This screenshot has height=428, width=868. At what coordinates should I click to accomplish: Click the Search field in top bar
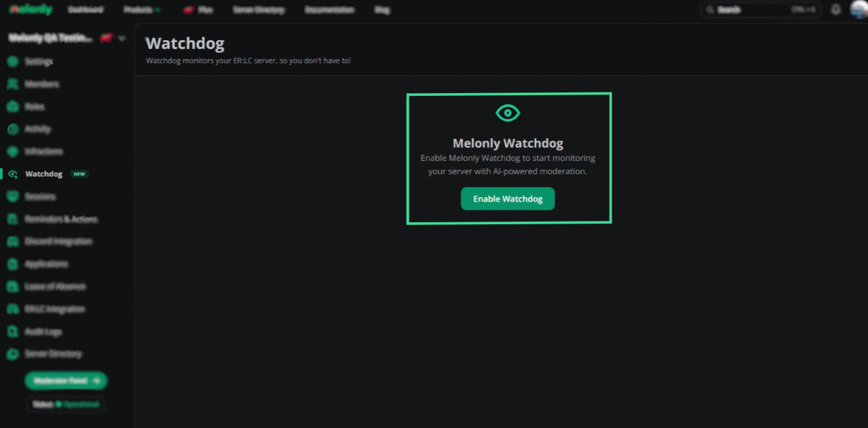[761, 10]
